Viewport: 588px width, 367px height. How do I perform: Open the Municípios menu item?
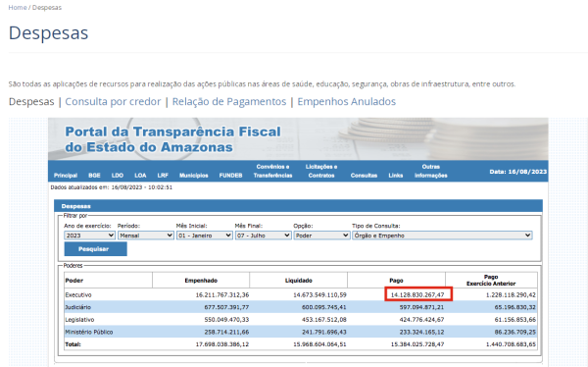[x=193, y=176]
